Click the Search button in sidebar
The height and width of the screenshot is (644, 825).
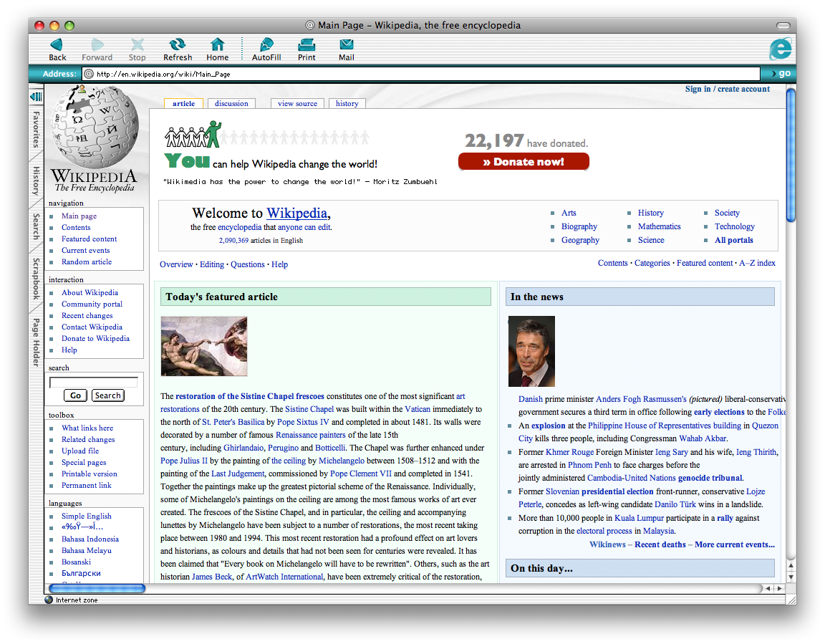coord(108,395)
